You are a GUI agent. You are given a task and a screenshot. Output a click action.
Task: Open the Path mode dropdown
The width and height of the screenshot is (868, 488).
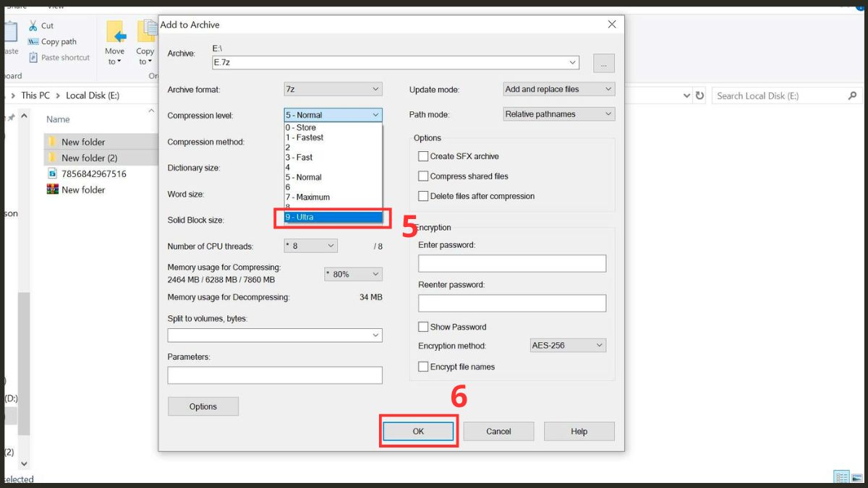click(558, 114)
